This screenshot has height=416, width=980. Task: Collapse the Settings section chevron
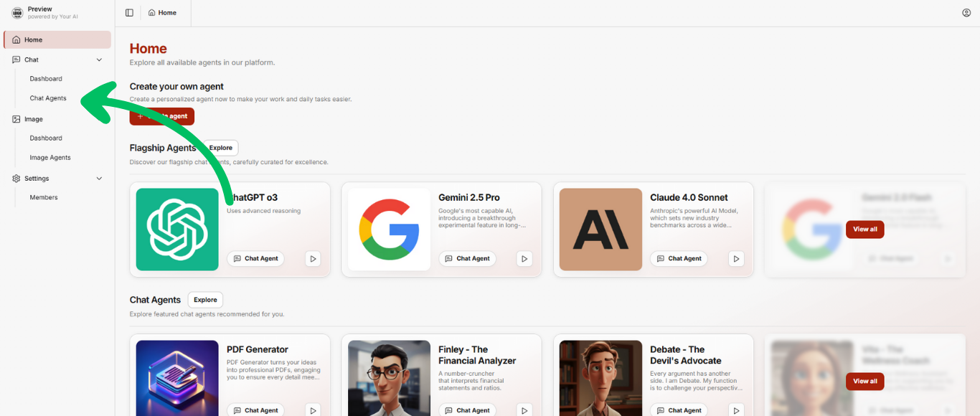click(x=99, y=179)
